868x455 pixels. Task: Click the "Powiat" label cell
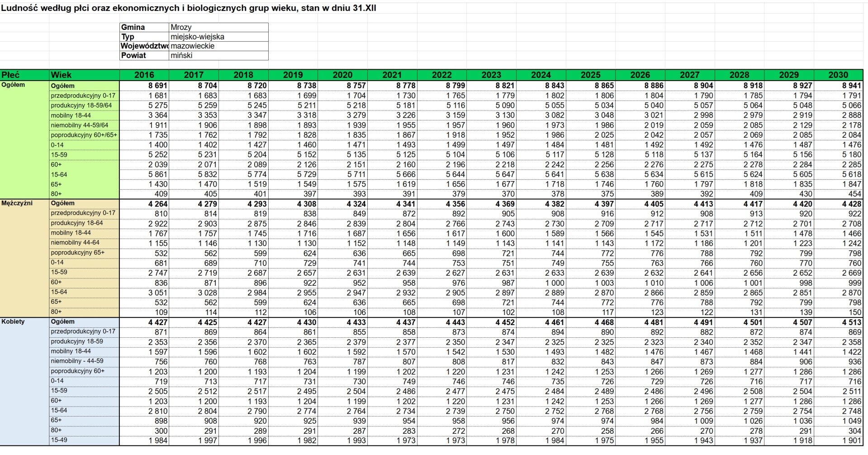[x=144, y=55]
